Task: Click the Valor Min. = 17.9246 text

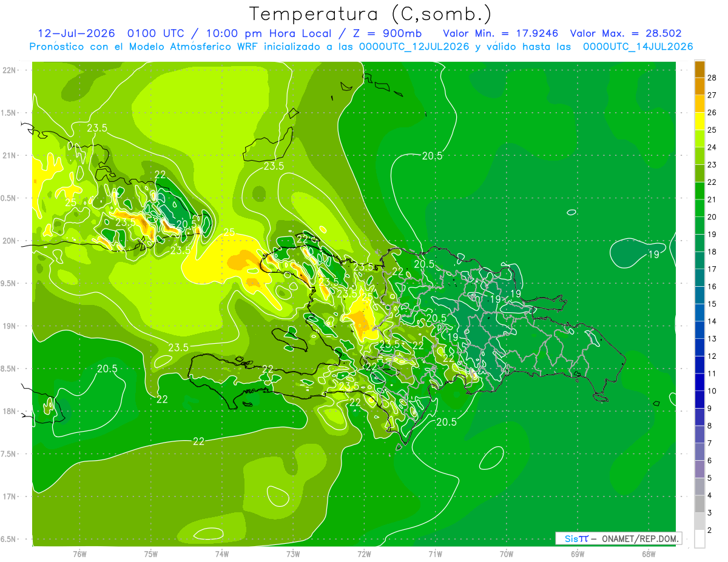Action: click(x=504, y=33)
